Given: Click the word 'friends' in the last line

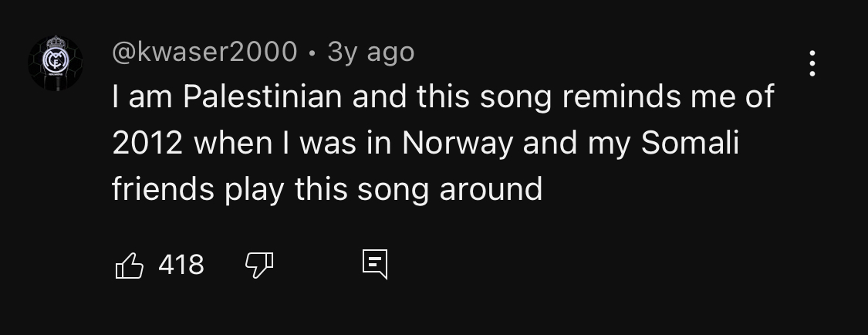Looking at the screenshot, I should point(163,189).
